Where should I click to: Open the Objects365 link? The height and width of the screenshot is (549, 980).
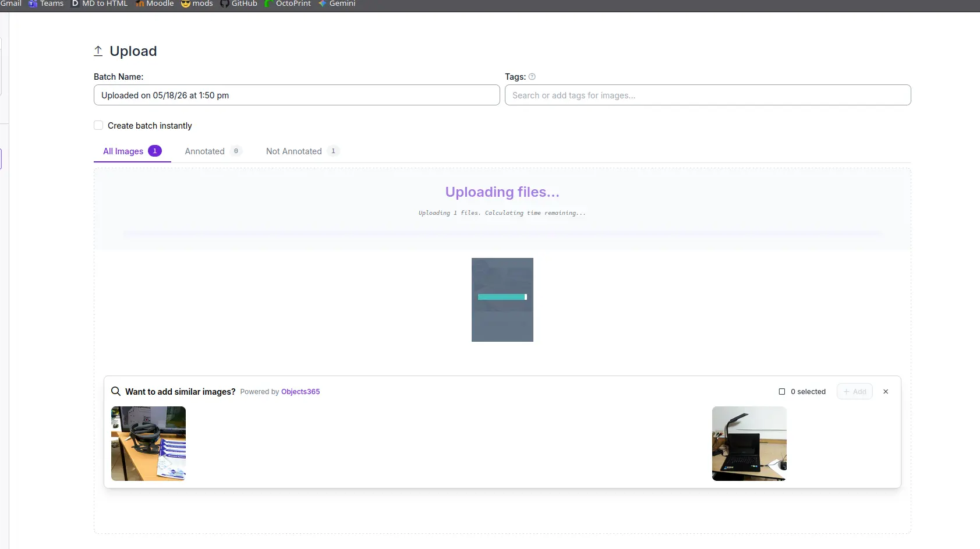(300, 392)
